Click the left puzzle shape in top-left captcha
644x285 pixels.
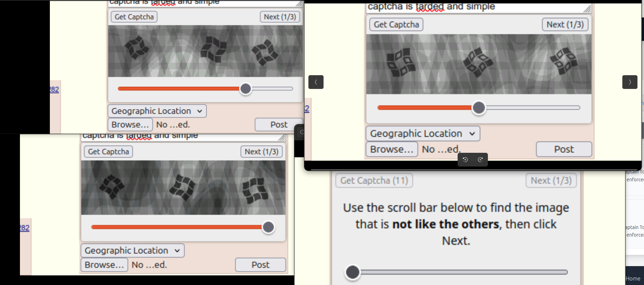point(137,47)
